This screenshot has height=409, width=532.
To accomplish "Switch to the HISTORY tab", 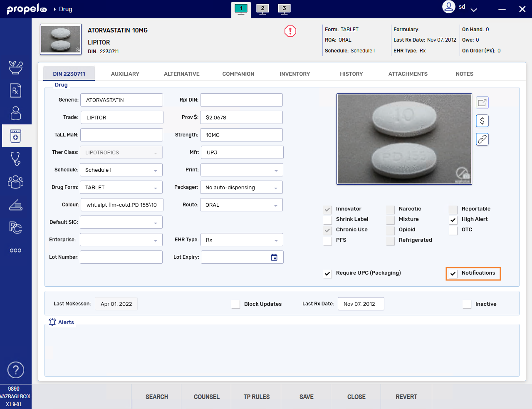I will pyautogui.click(x=351, y=74).
